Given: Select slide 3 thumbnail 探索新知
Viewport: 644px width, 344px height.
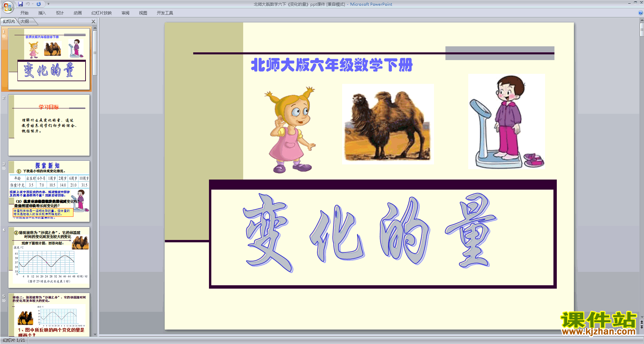Looking at the screenshot, I should tap(49, 191).
